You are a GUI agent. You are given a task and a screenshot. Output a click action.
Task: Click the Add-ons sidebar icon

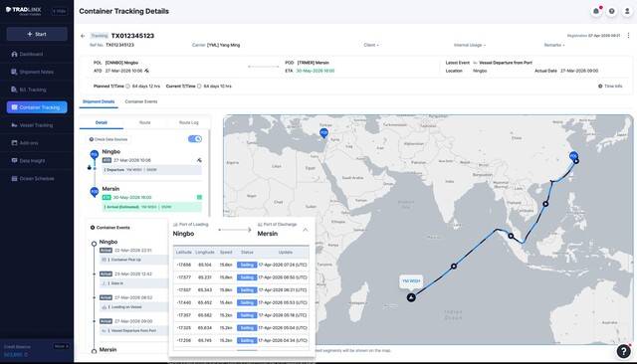pos(14,143)
